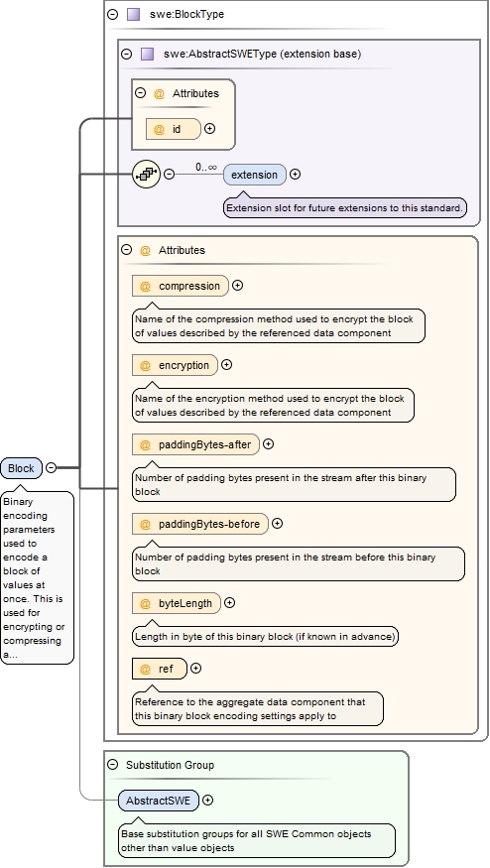Click the @ icon on the compression attribute
The image size is (490, 868).
[145, 287]
